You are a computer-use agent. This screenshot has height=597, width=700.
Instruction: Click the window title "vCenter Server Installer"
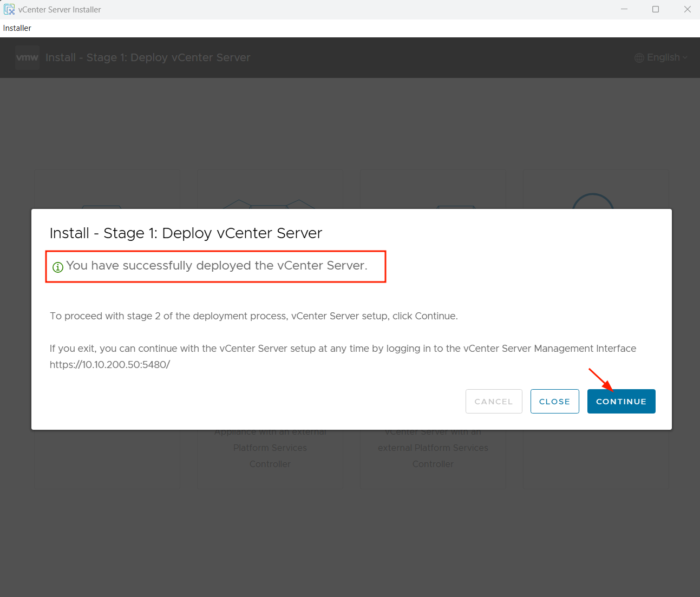pyautogui.click(x=60, y=10)
